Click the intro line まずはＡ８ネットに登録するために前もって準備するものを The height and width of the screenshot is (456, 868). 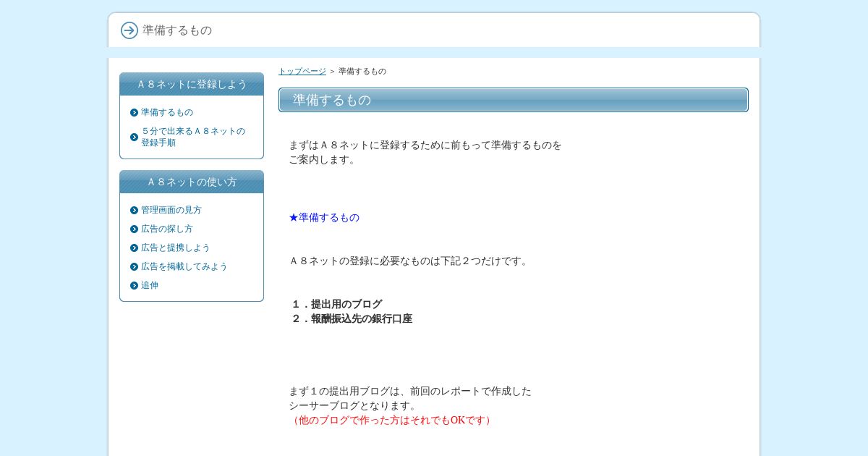(425, 145)
